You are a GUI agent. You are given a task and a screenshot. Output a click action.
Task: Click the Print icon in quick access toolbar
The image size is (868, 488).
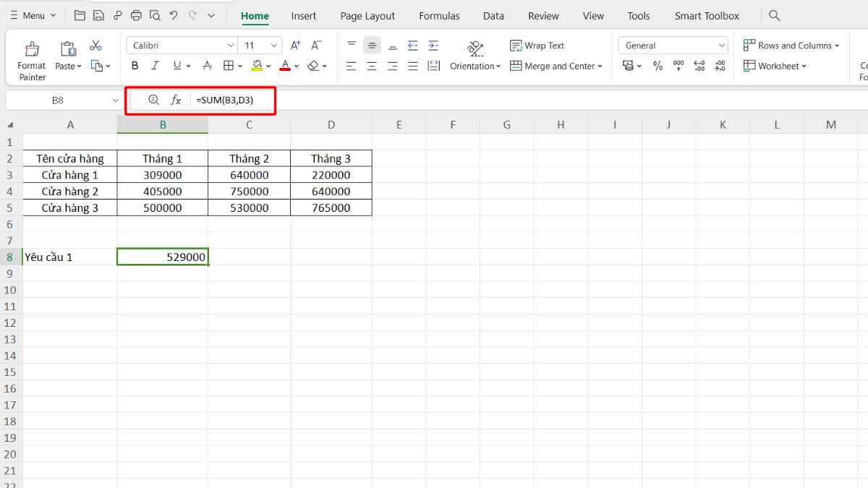pos(135,14)
